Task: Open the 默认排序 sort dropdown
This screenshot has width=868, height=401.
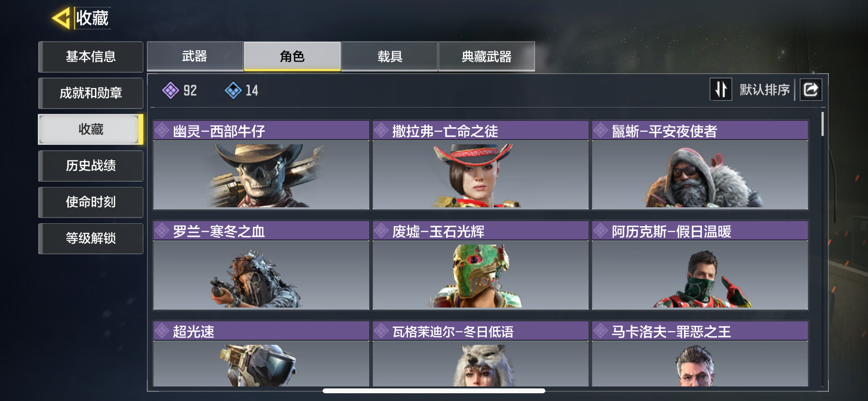Action: click(764, 90)
